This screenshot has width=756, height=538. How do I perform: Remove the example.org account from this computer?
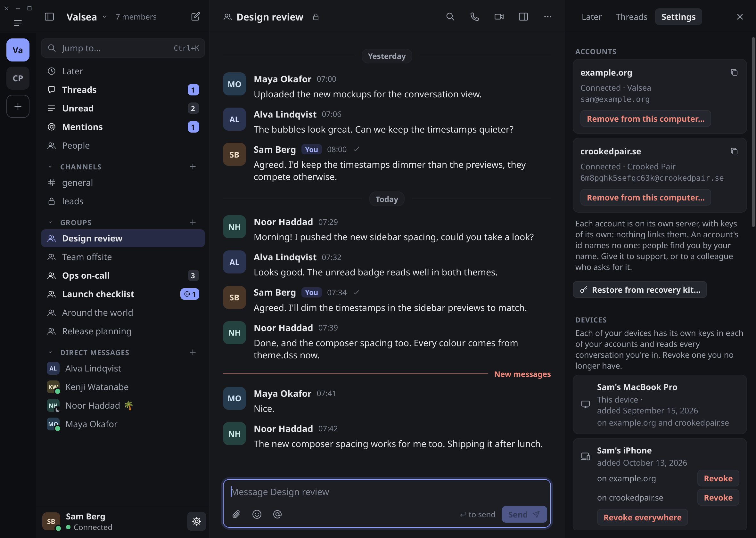tap(645, 118)
